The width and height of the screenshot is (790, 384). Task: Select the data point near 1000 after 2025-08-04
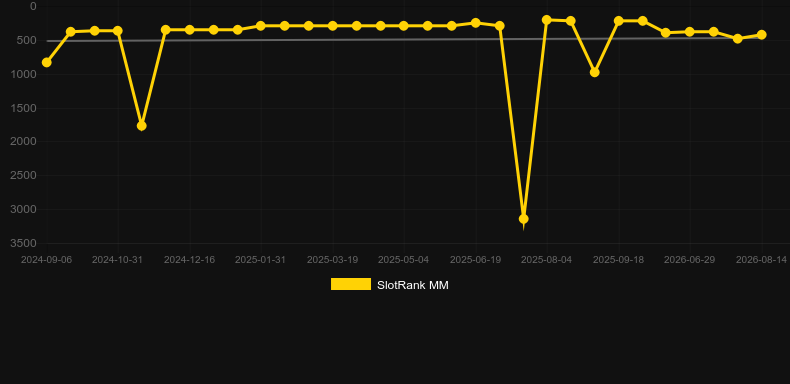click(x=595, y=73)
